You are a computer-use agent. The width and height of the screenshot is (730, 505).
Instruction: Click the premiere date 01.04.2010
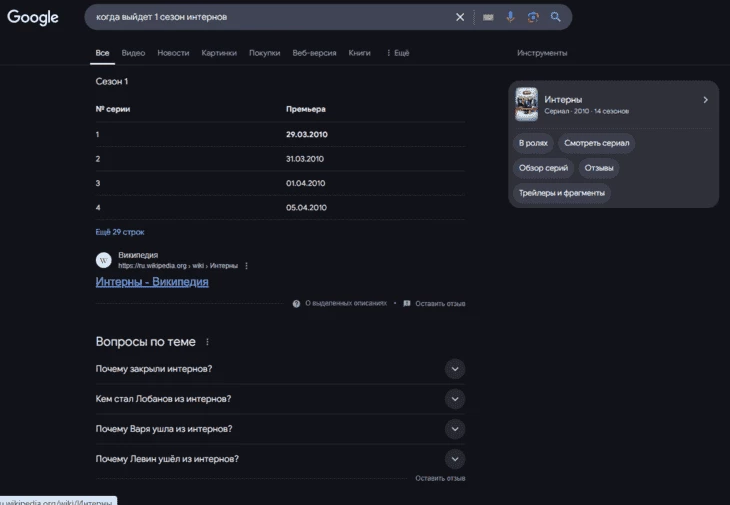[305, 183]
